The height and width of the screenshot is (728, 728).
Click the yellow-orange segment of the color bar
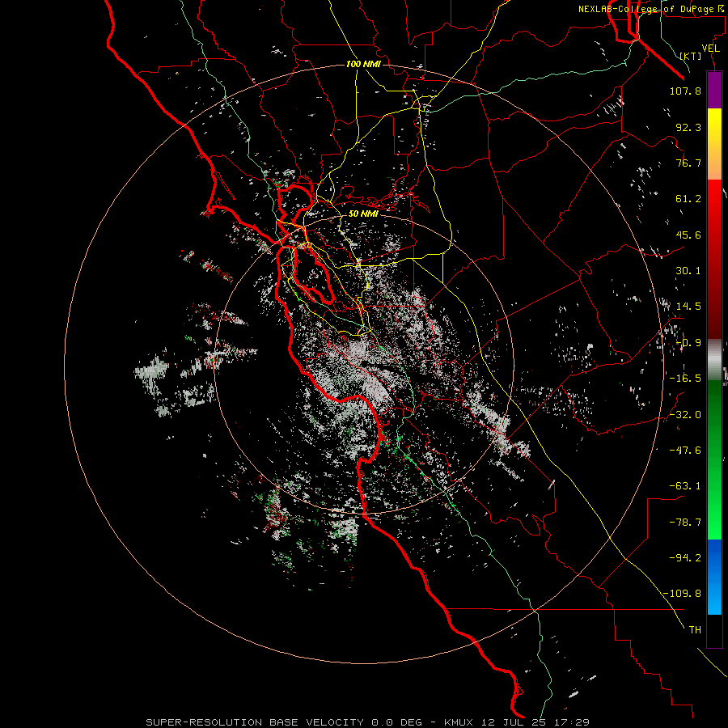click(714, 145)
